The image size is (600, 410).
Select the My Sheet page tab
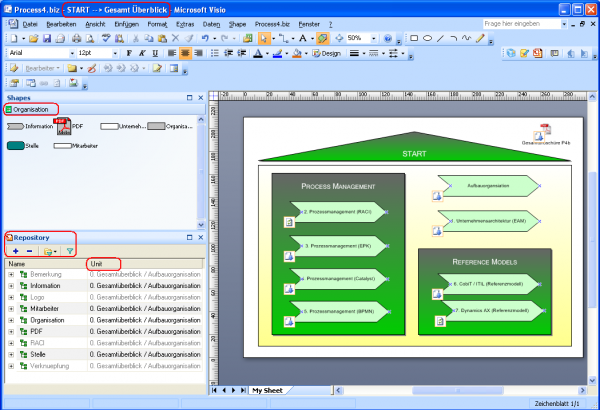tap(267, 389)
